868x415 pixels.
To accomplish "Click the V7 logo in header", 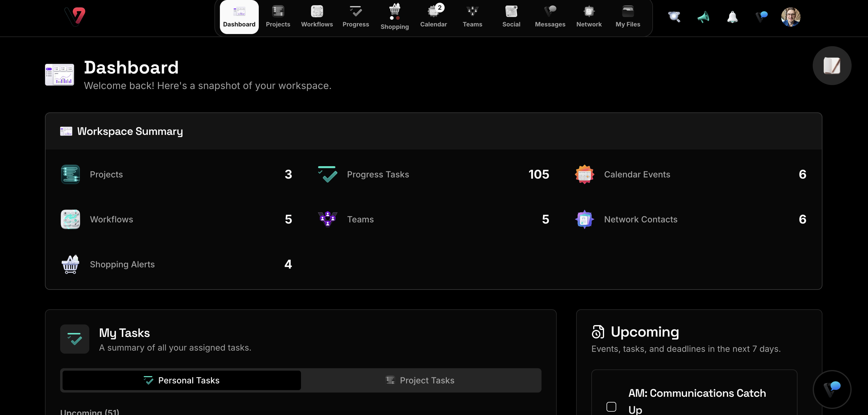I will coord(75,16).
